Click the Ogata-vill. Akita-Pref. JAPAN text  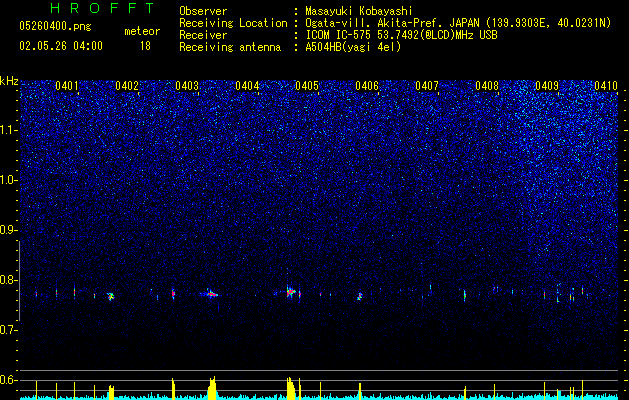[393, 23]
